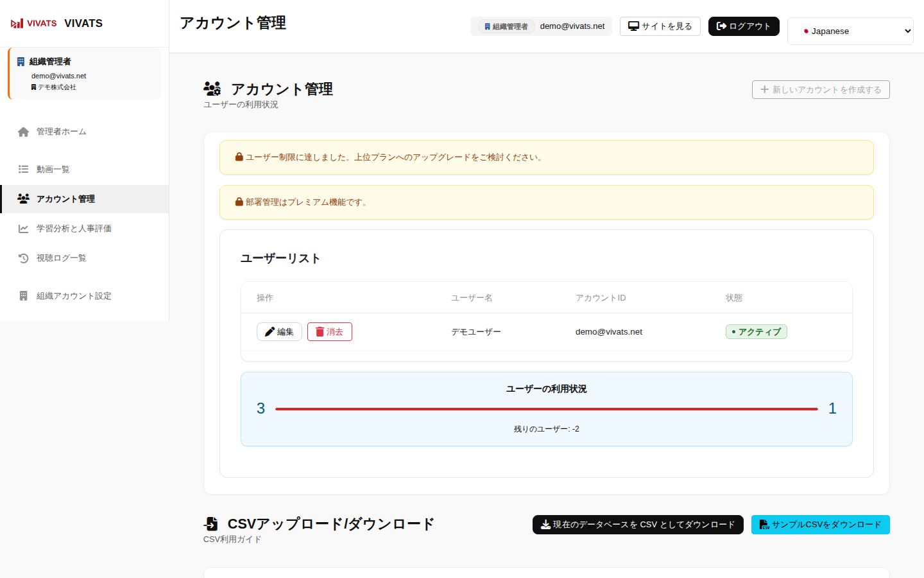Delete the デモユーザー account

coord(330,332)
